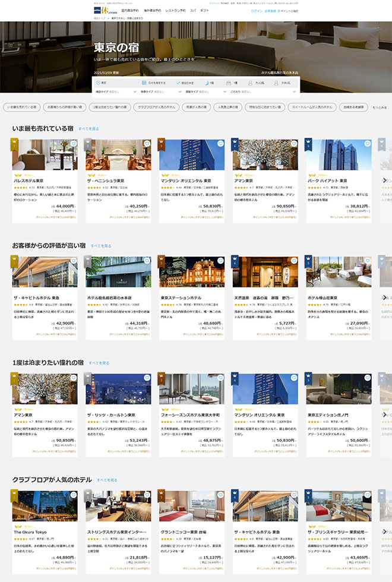Click the ホテル椿山荘東京 hotel name

(x=323, y=298)
